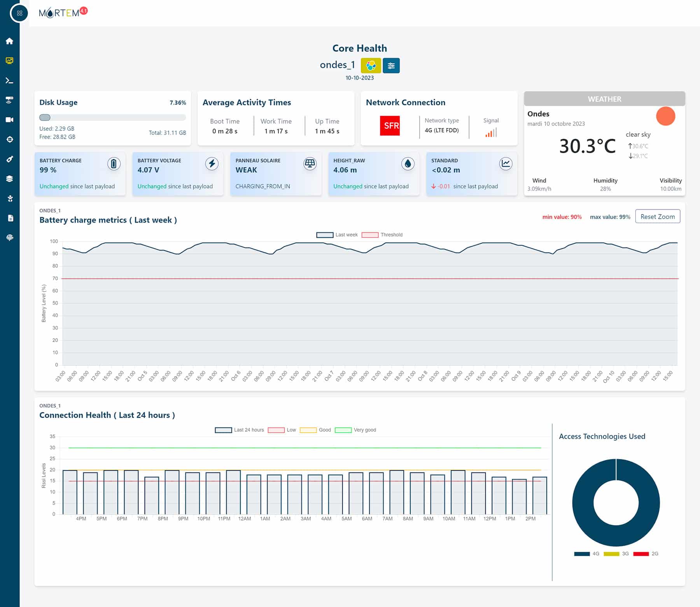Click the battery icon on Battery Charge card

click(114, 164)
